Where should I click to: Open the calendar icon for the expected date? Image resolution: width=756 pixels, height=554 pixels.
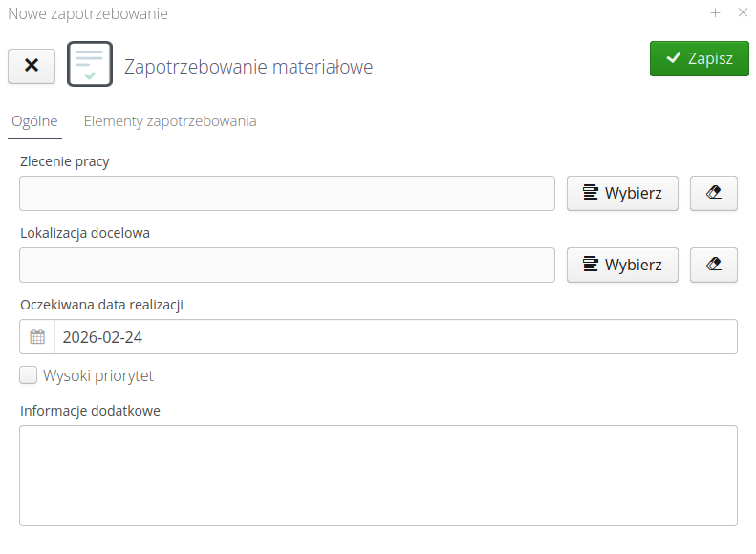tap(37, 337)
